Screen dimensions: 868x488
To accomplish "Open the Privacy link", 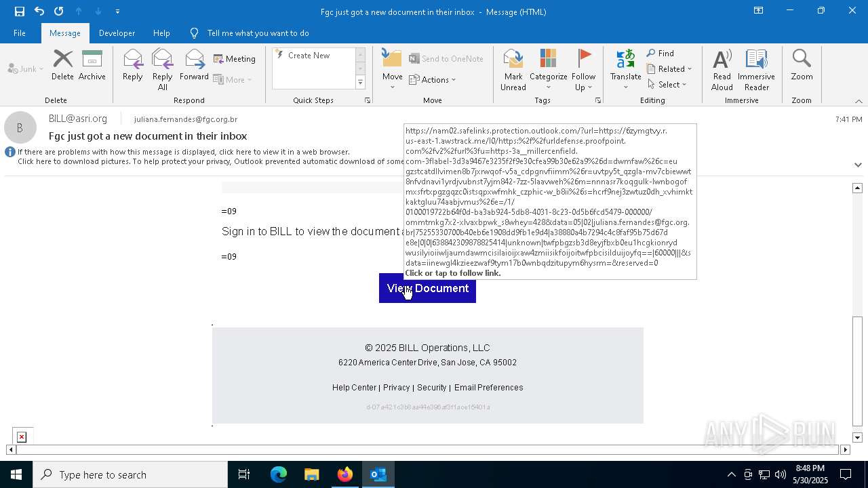I will pyautogui.click(x=396, y=388).
